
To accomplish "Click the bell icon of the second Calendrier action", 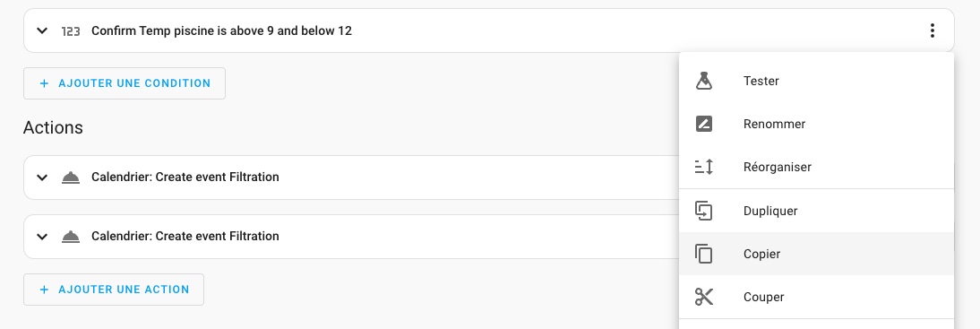I will click(71, 237).
